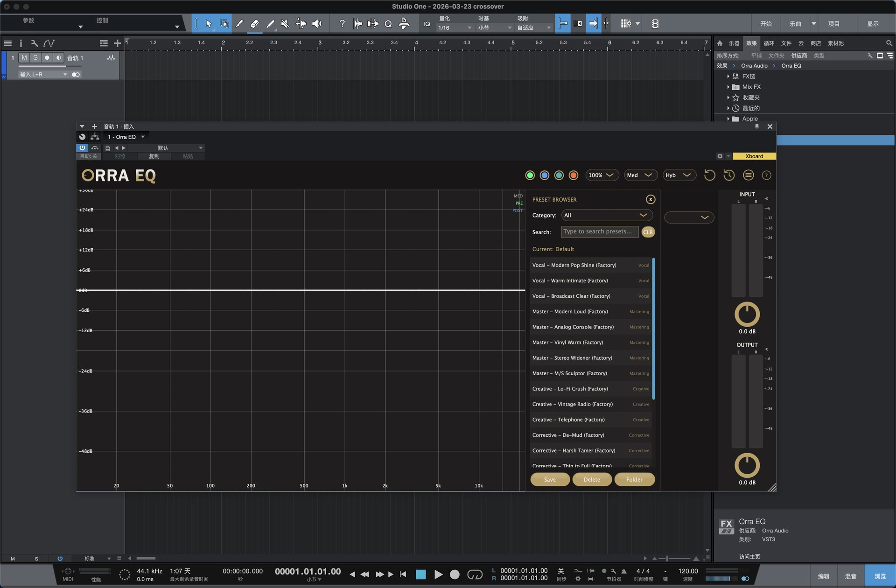Switch to the 文件 browser tab

point(786,43)
